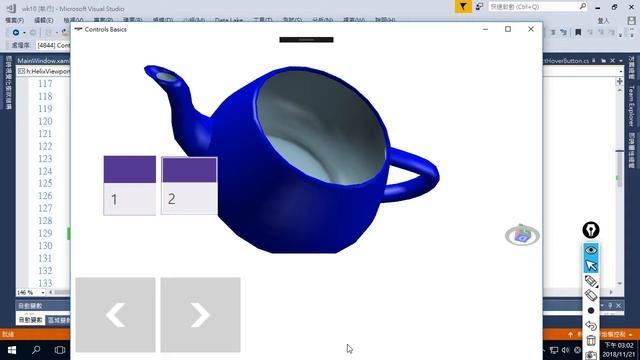
Task: Click the Controls Basics window title icon
Action: [x=78, y=29]
